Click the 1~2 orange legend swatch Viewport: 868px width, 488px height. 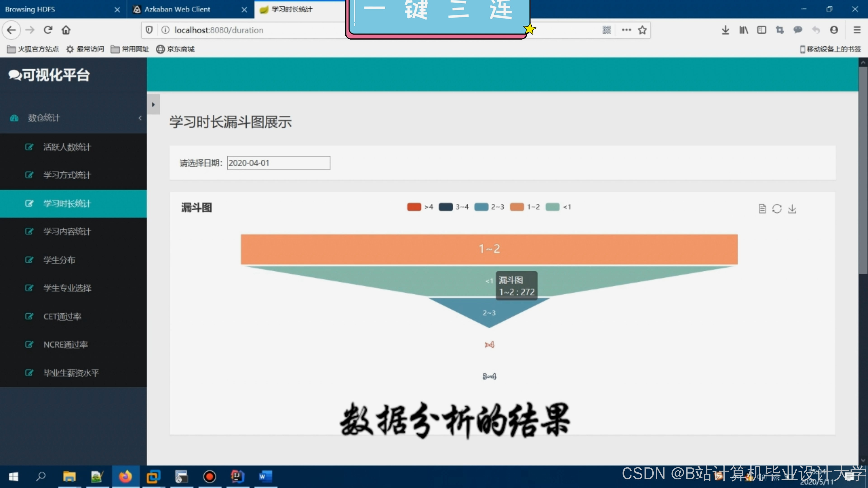tap(517, 207)
